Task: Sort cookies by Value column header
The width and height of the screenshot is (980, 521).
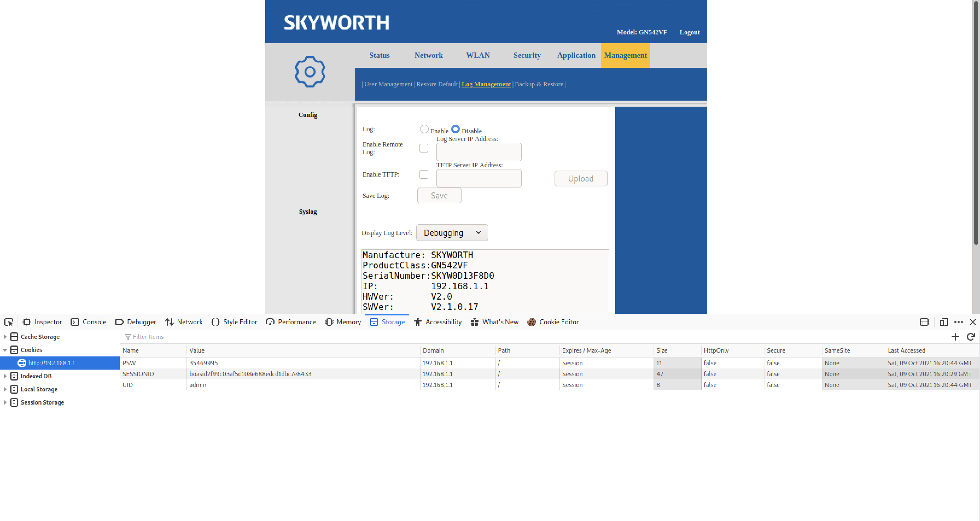Action: pos(304,350)
